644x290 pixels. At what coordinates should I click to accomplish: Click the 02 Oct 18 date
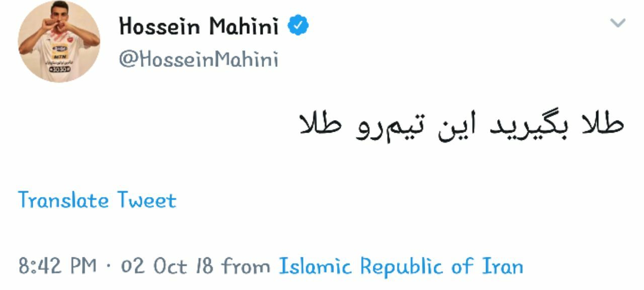pos(167,266)
